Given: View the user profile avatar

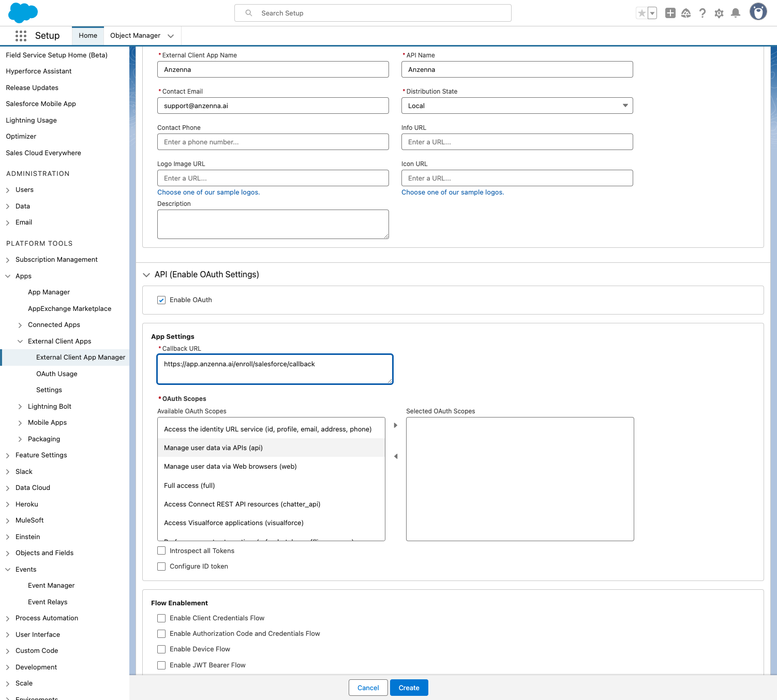Looking at the screenshot, I should (758, 12).
